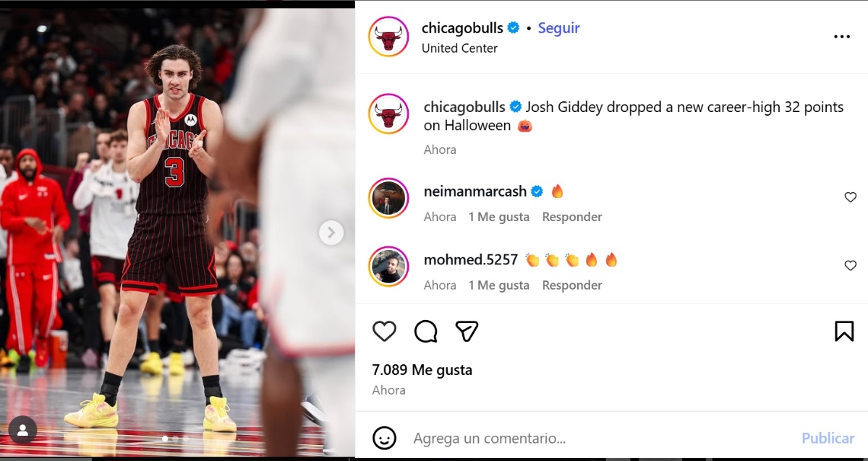Go to the next photo with the arrow

pos(331,232)
